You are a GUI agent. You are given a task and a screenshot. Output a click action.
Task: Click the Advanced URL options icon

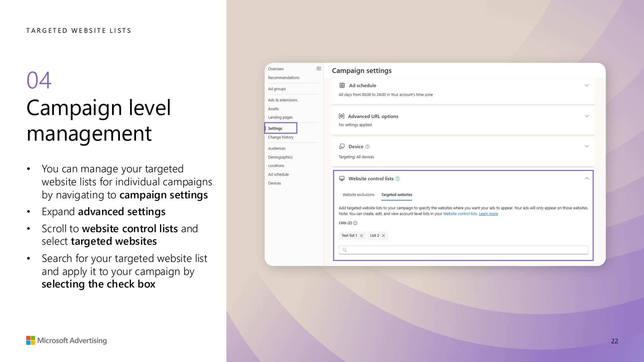(342, 116)
